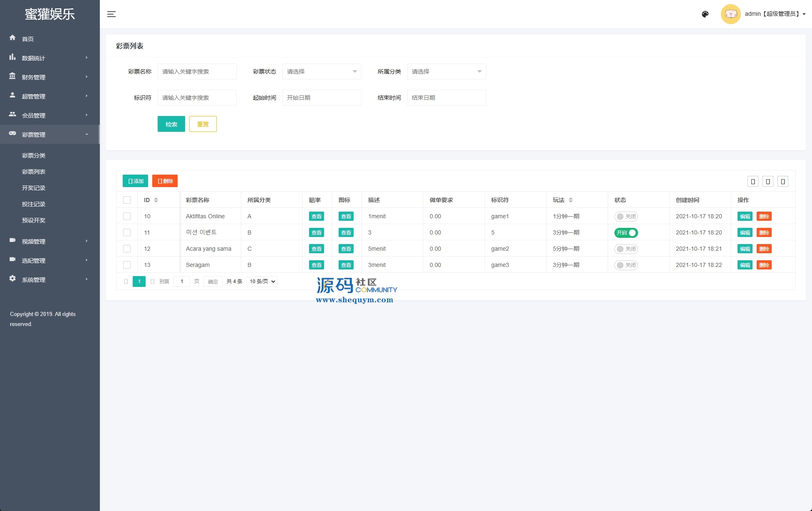Toggle off the 开启 switch for ID 11

pos(626,233)
